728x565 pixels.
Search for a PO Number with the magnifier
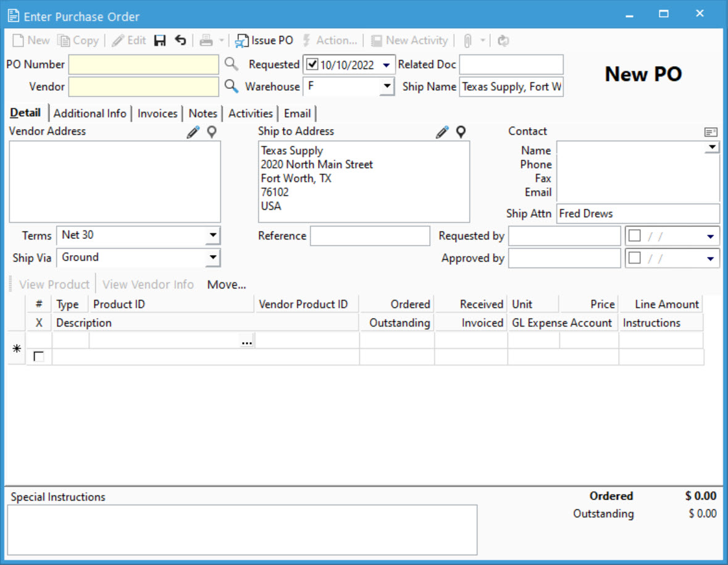coord(231,64)
